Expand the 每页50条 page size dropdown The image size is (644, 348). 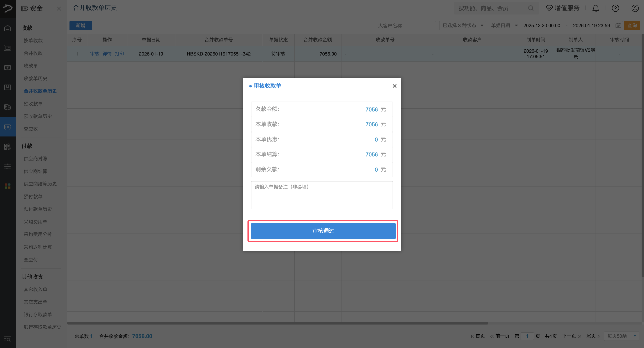click(x=621, y=336)
